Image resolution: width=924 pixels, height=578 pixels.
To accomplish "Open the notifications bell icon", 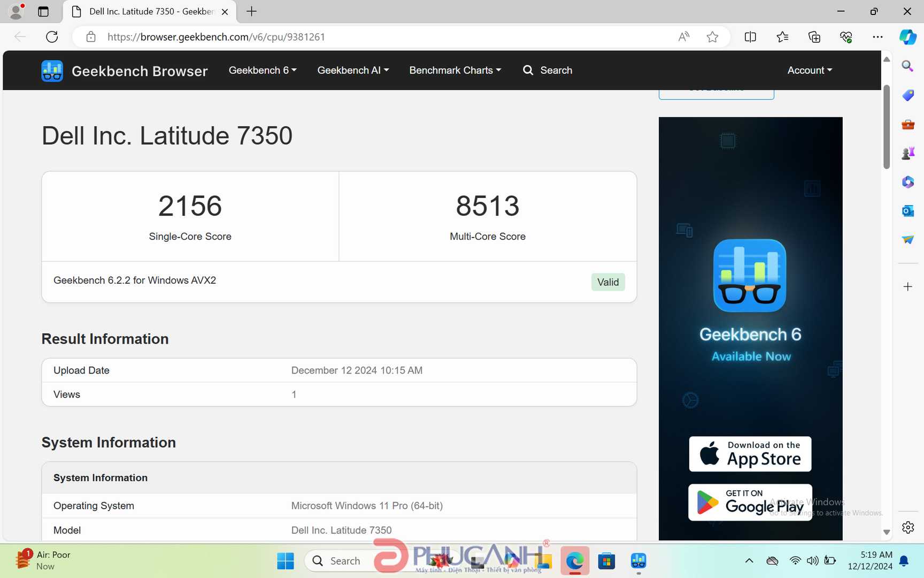I will pos(904,561).
